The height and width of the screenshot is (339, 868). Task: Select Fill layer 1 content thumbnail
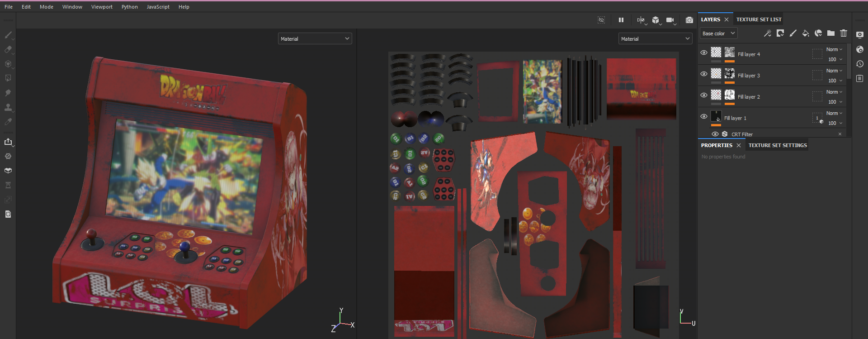pyautogui.click(x=716, y=116)
